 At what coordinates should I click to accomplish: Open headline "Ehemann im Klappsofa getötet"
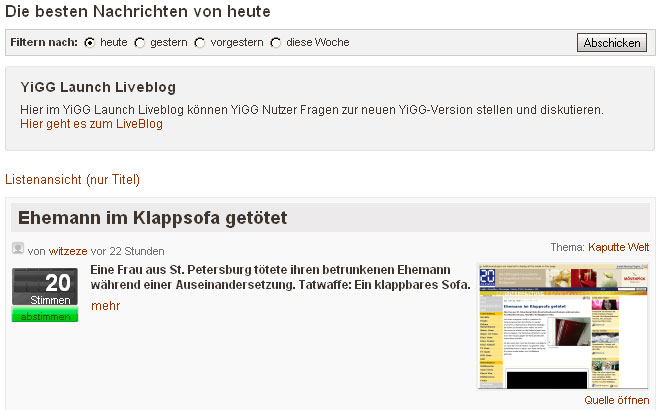tap(152, 217)
